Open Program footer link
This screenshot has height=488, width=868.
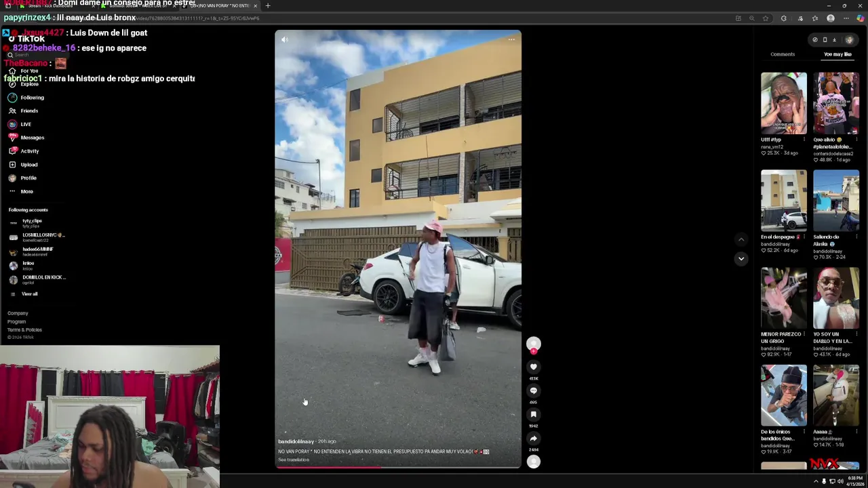click(x=16, y=321)
